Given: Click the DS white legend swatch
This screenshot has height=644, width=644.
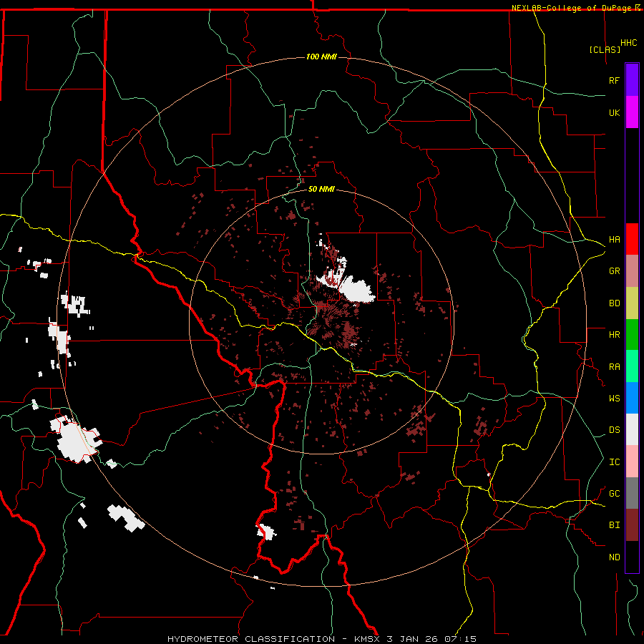Looking at the screenshot, I should pos(632,429).
